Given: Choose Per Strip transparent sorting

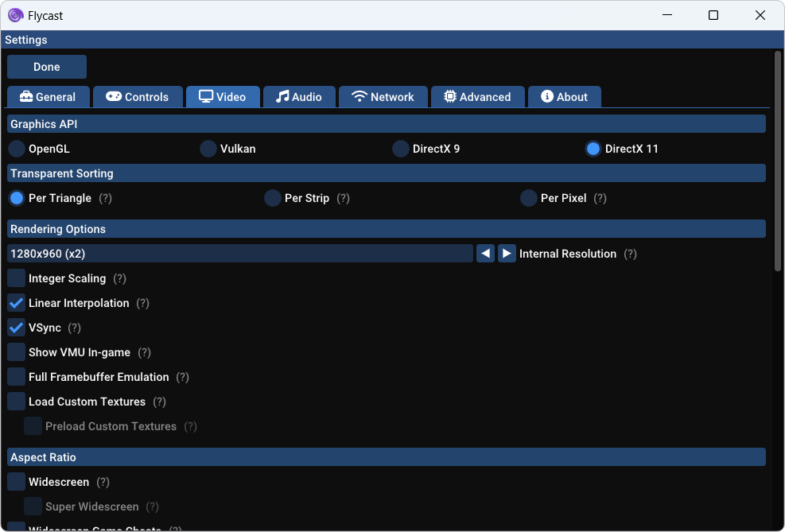Looking at the screenshot, I should 272,198.
